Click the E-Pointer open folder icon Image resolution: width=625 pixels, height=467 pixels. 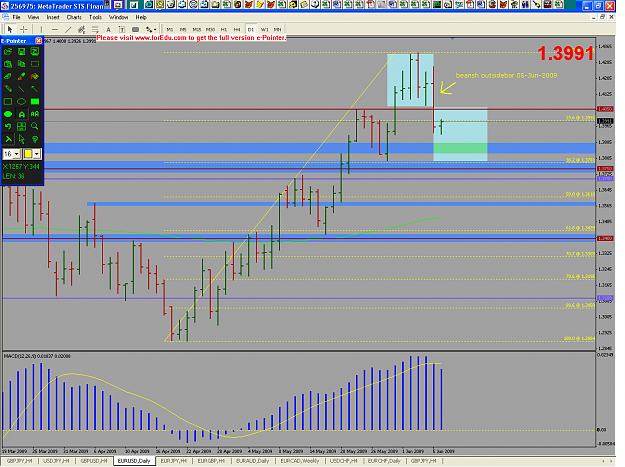click(x=8, y=51)
